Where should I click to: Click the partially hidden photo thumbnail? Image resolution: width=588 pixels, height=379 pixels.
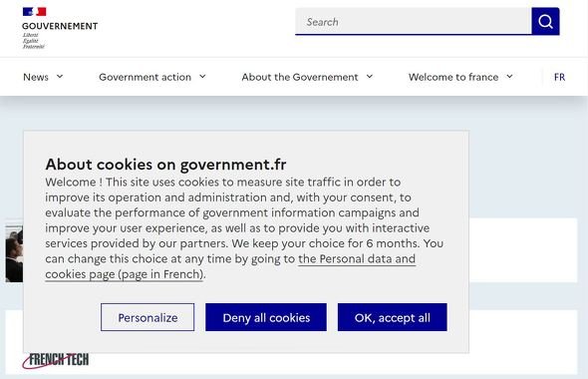pyautogui.click(x=14, y=253)
